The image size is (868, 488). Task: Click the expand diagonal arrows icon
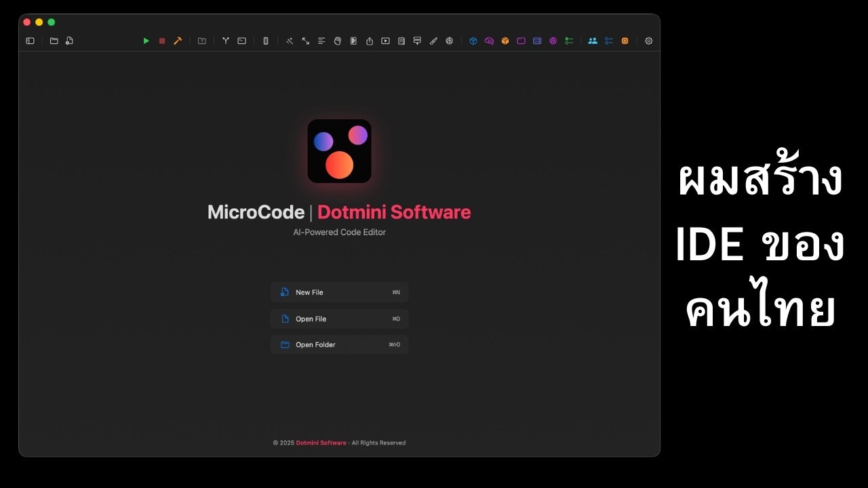[306, 41]
